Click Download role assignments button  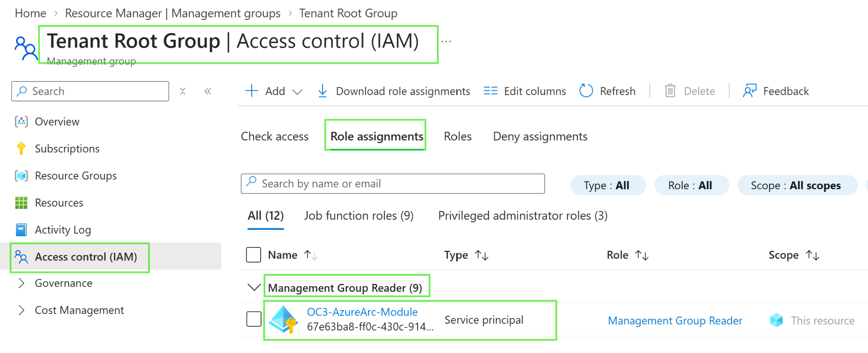[x=394, y=91]
